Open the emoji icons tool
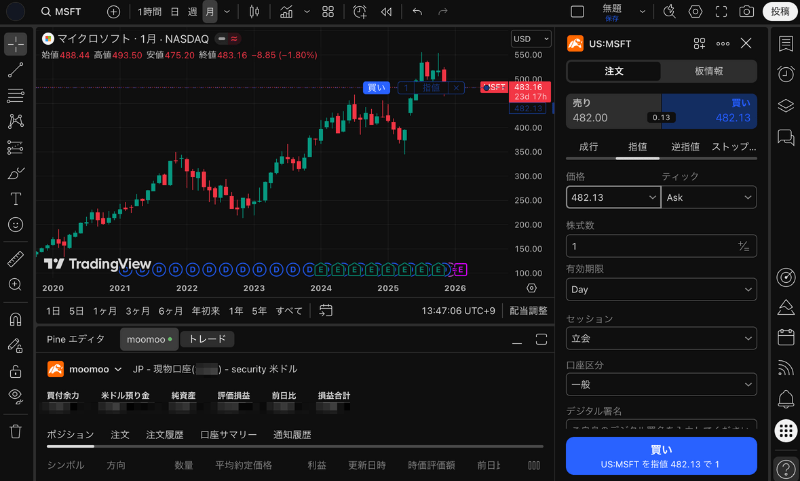 [16, 224]
